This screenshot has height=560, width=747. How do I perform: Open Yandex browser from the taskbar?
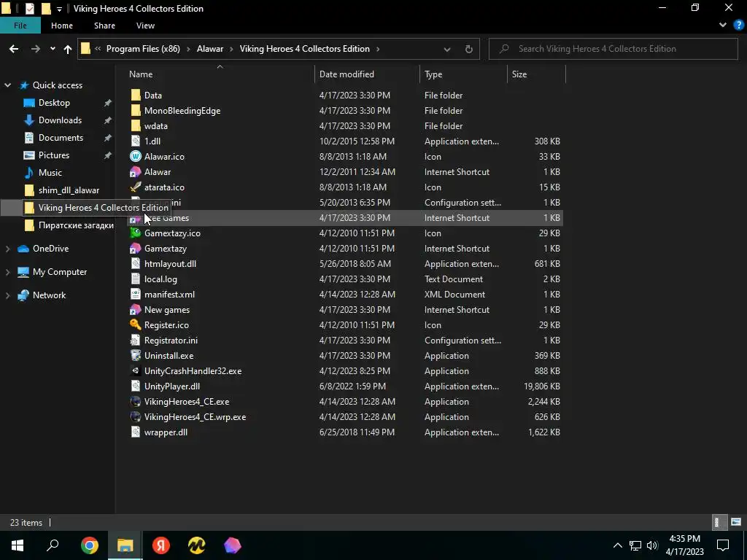161,545
